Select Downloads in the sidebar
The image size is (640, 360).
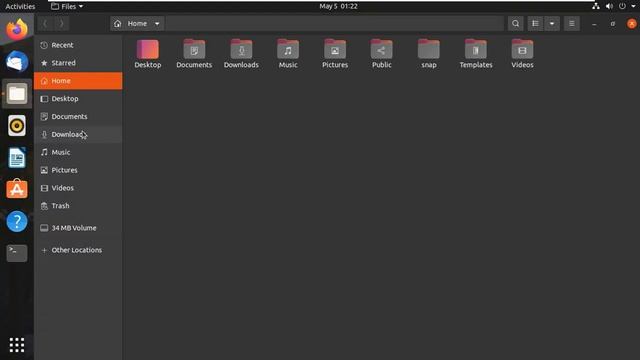pyautogui.click(x=78, y=134)
